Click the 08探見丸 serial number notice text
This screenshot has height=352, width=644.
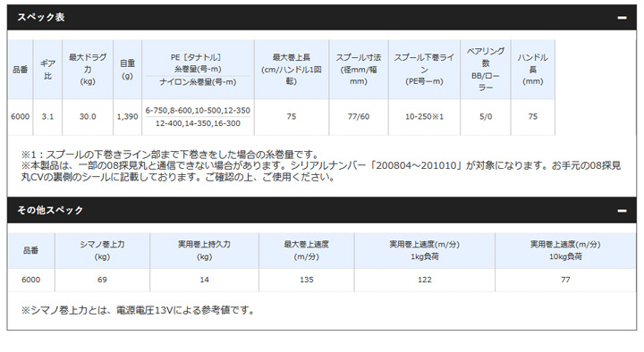click(x=321, y=172)
